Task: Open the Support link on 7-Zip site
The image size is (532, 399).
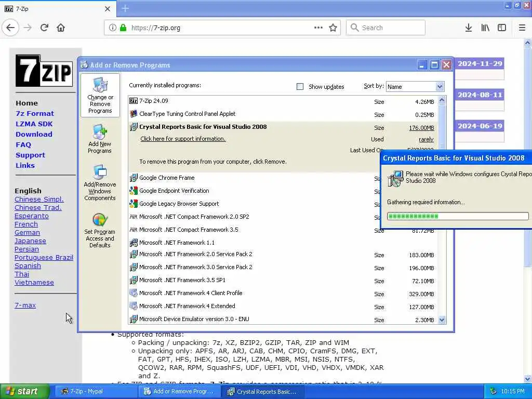Action: [30, 155]
